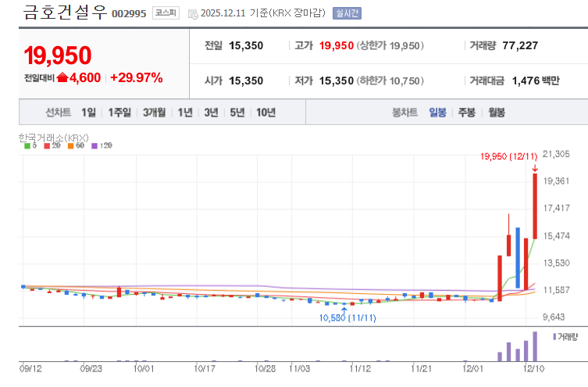This screenshot has height=387, width=588.
Task: Click the stock code 002995
Action: [129, 14]
